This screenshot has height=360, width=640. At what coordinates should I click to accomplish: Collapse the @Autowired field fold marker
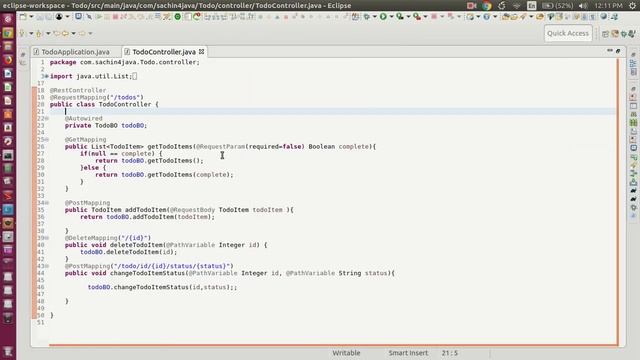(47, 118)
